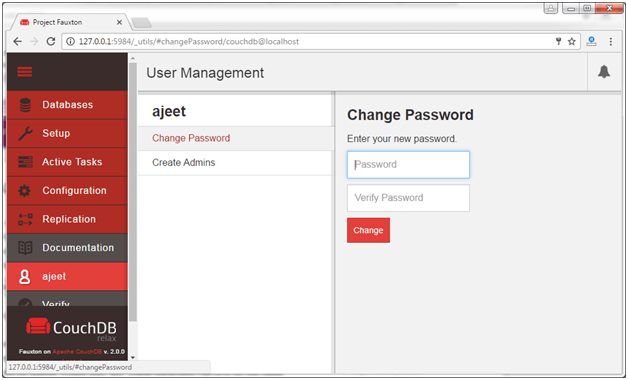
Task: Open Databases in sidebar
Action: click(x=67, y=105)
